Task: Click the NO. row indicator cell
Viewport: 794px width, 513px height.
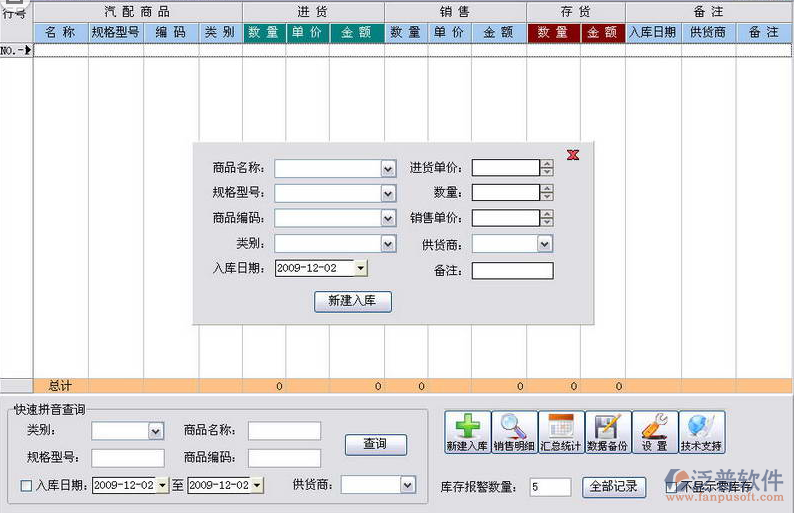Action: pyautogui.click(x=16, y=50)
